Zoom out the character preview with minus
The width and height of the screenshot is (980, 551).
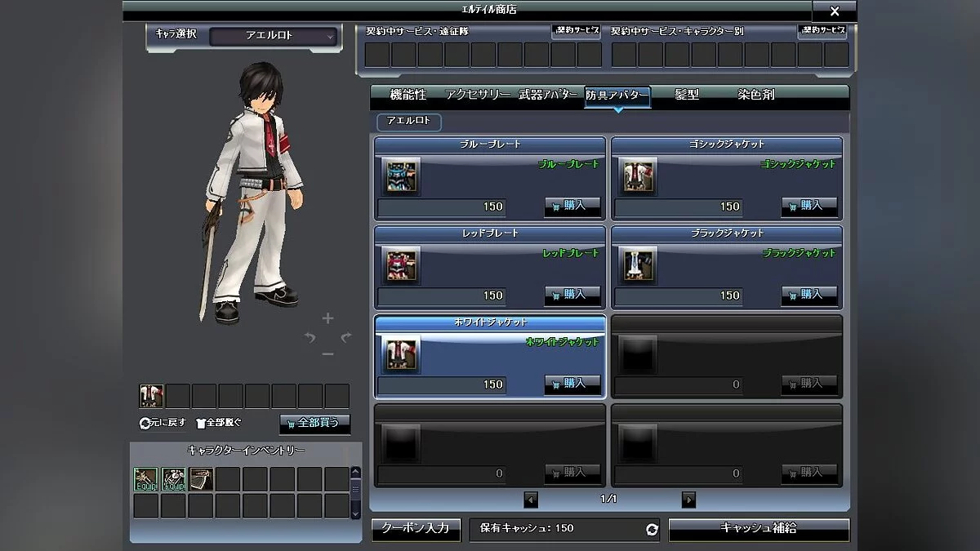327,354
